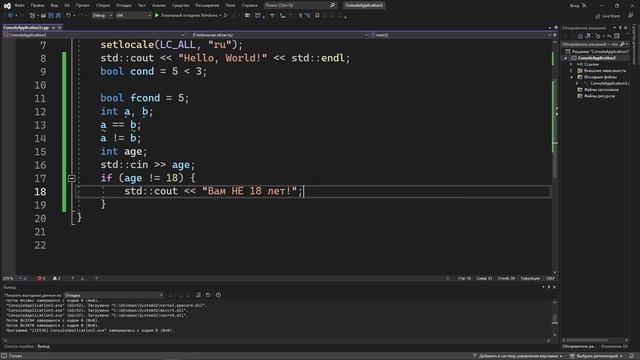The height and width of the screenshot is (360, 640).
Task: Click Выбрать репозиторий in status bar
Action: click(x=596, y=356)
